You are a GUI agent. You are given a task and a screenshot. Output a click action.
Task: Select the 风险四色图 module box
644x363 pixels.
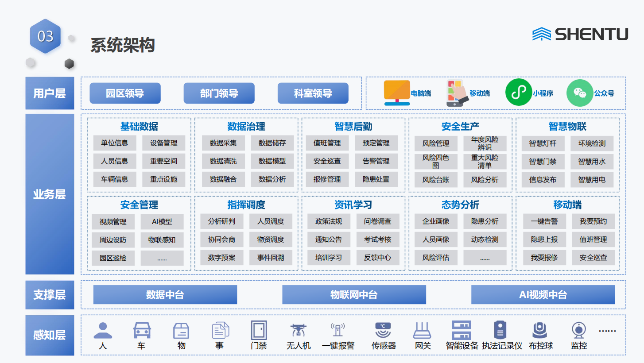coord(436,162)
